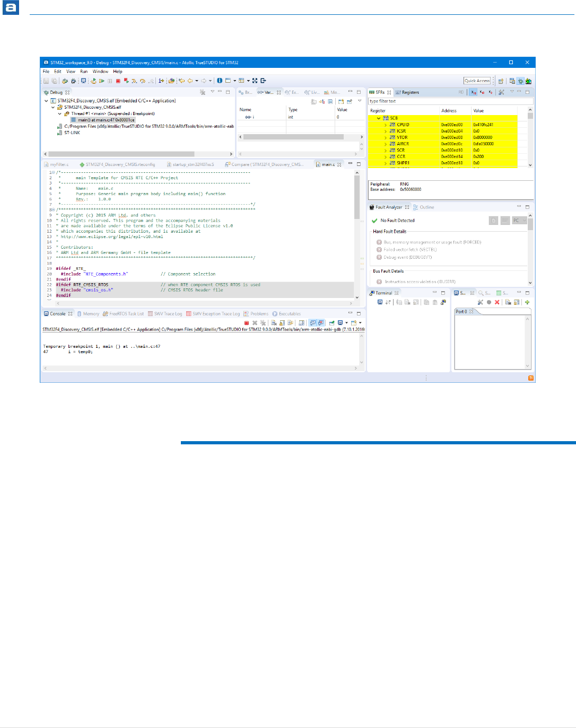576x728 pixels.
Task: Click the code editor vertical scrollbar
Action: pos(357,235)
